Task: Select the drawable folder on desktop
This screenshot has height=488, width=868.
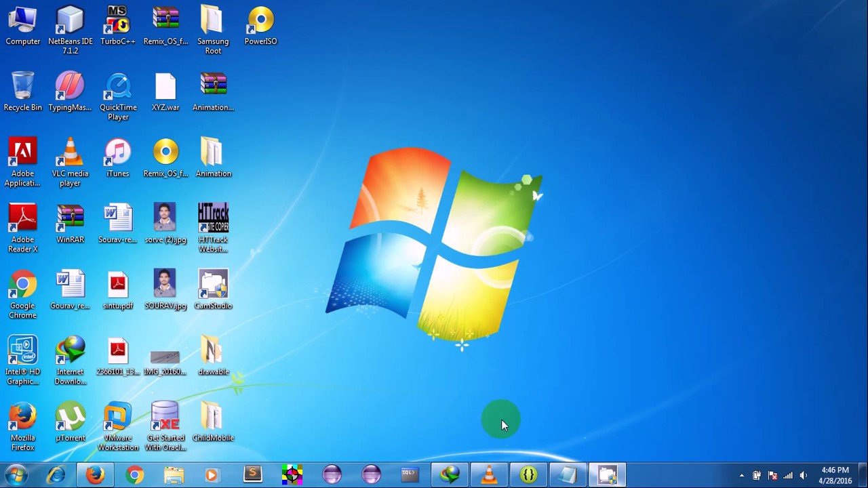Action: (x=213, y=357)
